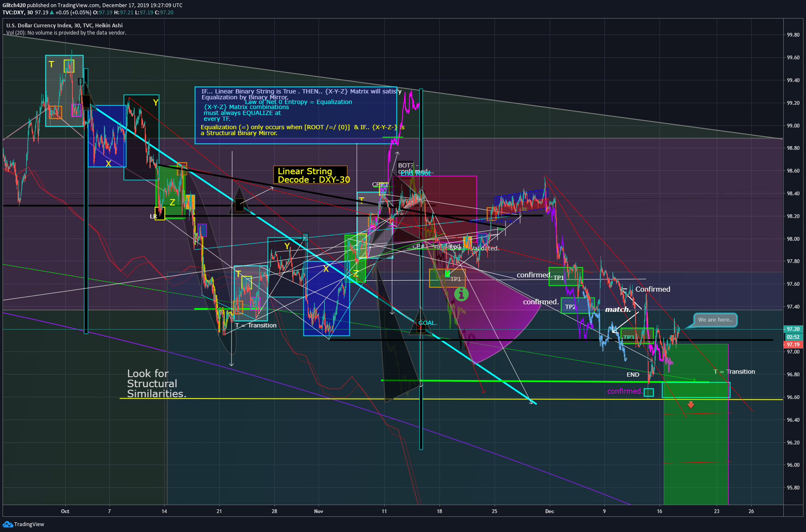Click the 98.00 price axis label
Screen dimensions: 806x532
tap(793, 239)
